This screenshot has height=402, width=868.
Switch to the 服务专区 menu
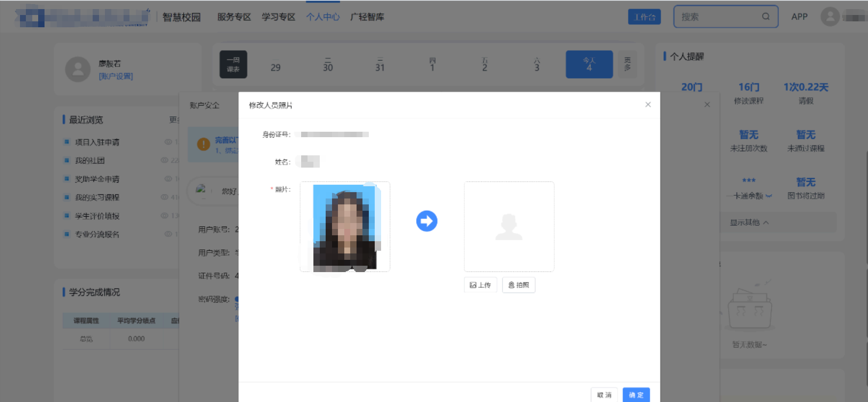click(x=234, y=17)
